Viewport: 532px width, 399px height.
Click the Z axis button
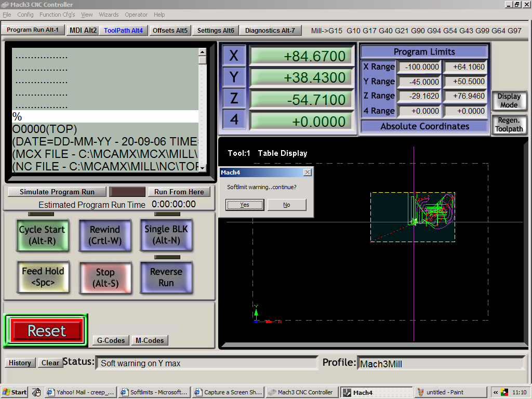[x=234, y=99]
